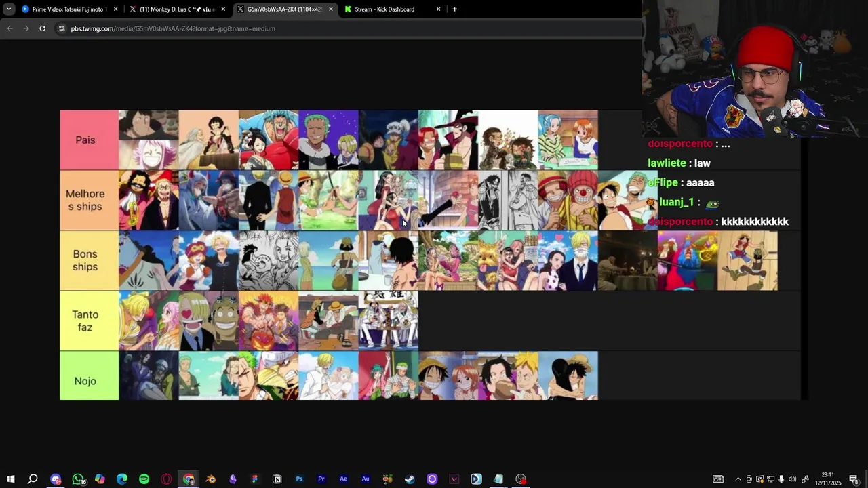Show hidden system tray icons
The height and width of the screenshot is (488, 868).
738,479
